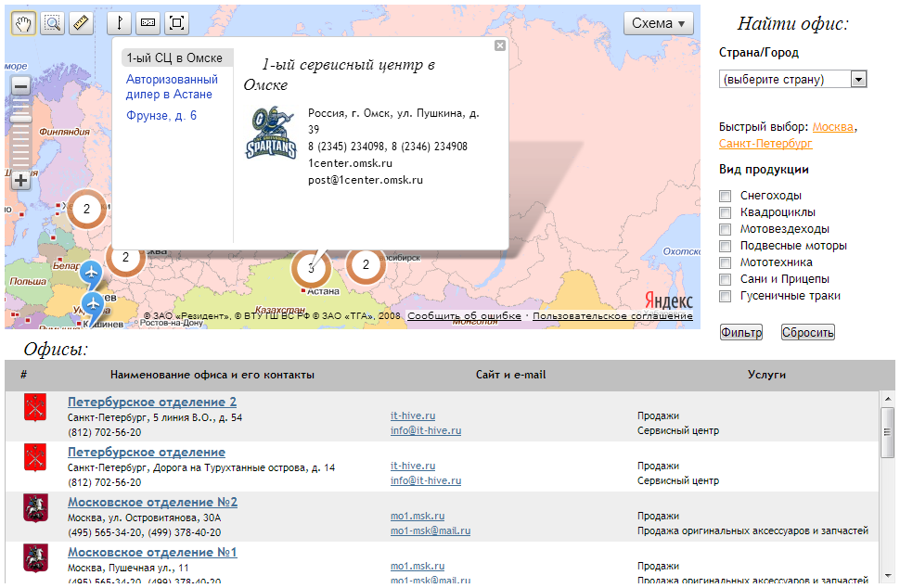Quick-select Санкт-Петербург link
This screenshot has width=900, height=588.
(765, 143)
